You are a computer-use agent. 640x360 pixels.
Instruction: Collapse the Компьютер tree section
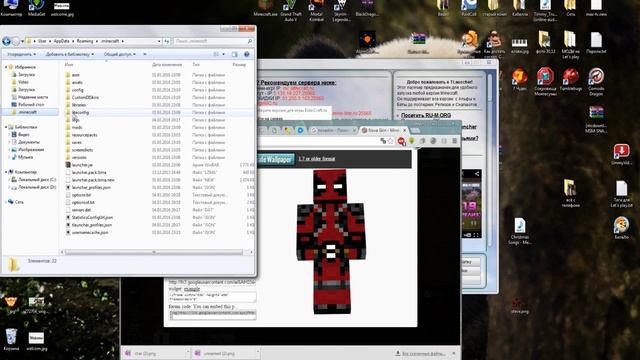point(6,172)
